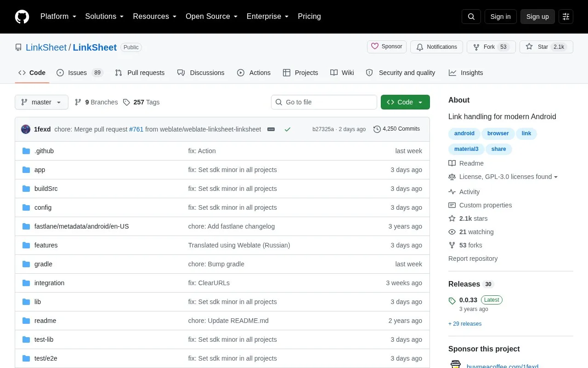Open the integration folder icon
Image resolution: width=588 pixels, height=368 pixels.
click(26, 283)
